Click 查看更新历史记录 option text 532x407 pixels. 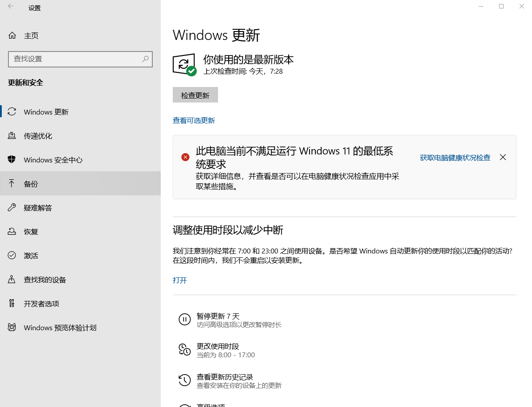(x=225, y=377)
